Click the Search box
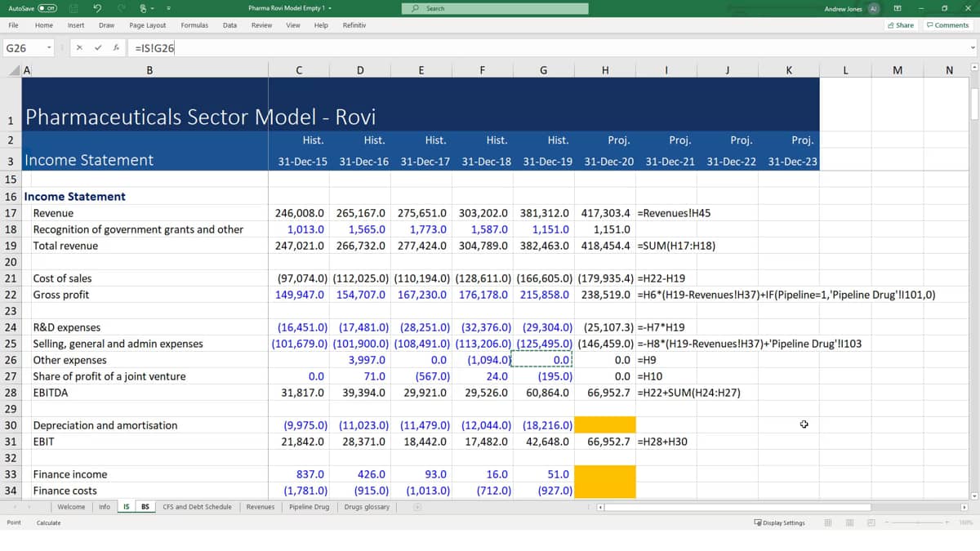 coord(495,9)
